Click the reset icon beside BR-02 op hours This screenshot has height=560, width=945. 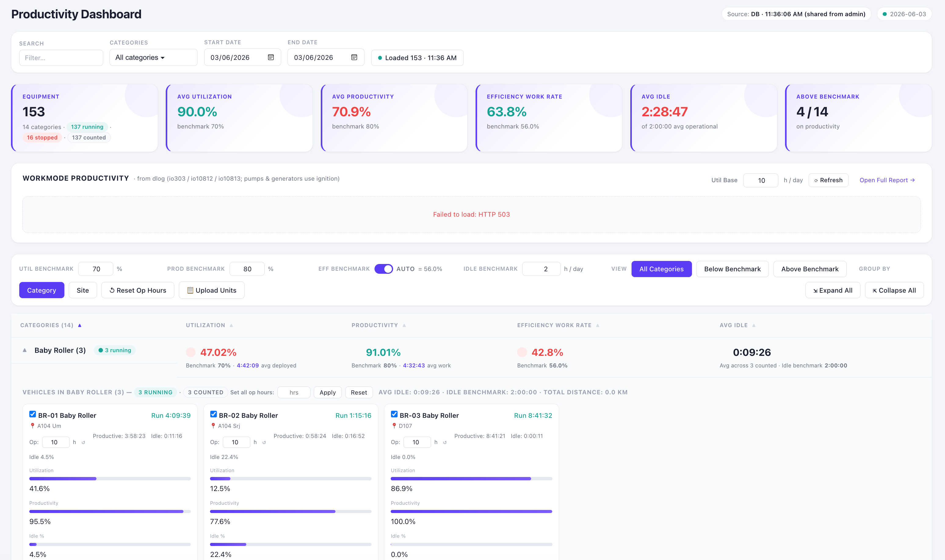(x=264, y=442)
